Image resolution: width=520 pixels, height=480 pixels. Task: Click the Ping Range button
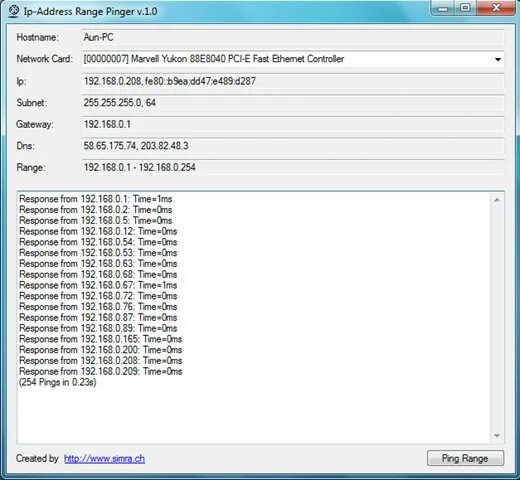point(465,458)
